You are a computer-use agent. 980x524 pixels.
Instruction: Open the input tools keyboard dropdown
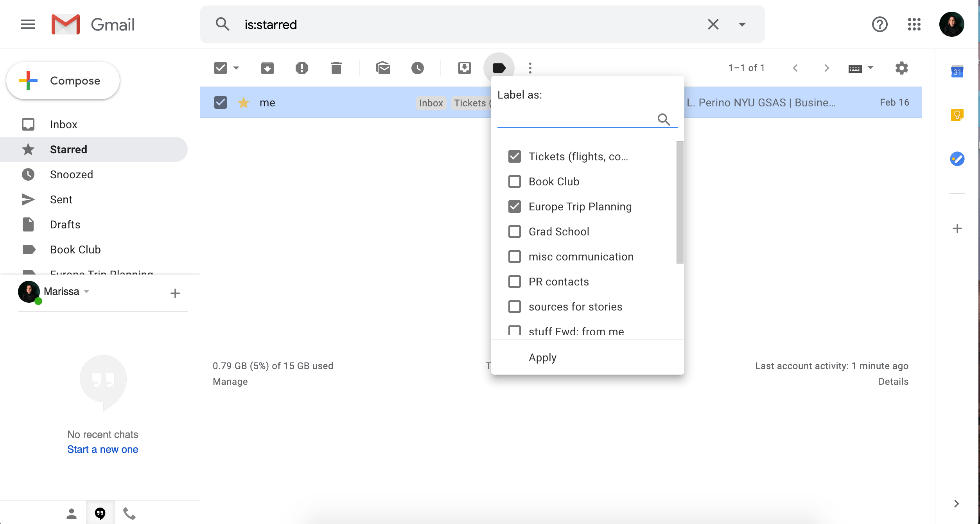871,68
